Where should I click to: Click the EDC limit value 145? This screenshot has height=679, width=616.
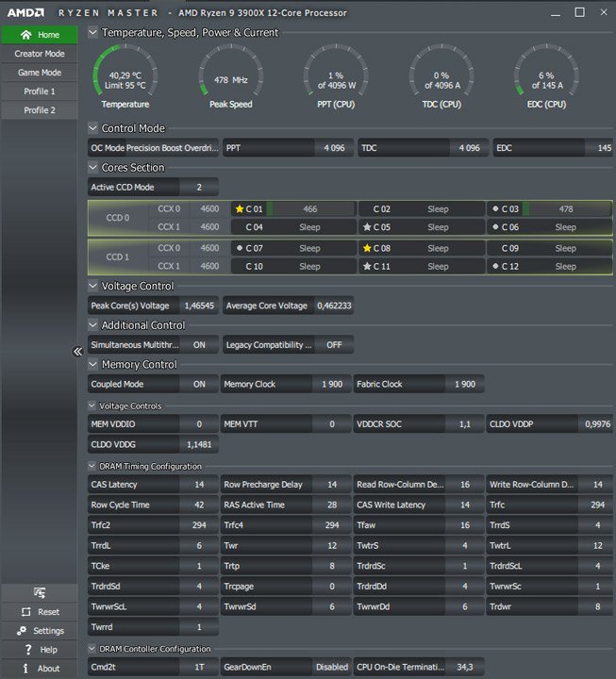point(600,148)
